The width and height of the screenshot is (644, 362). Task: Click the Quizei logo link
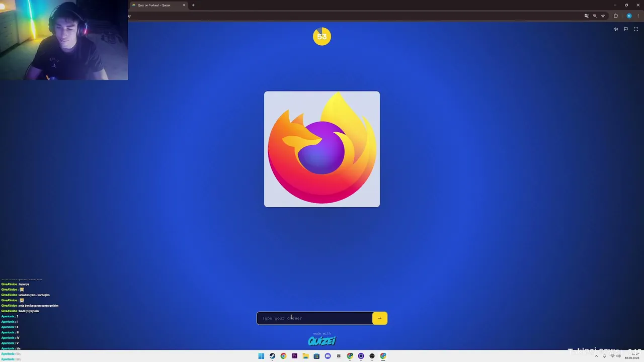322,341
